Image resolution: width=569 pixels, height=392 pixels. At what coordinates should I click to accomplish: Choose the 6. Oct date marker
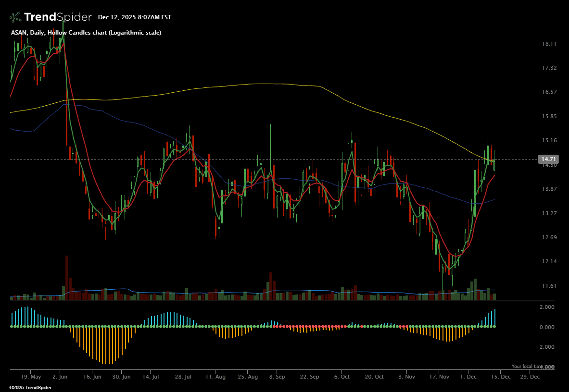(341, 377)
